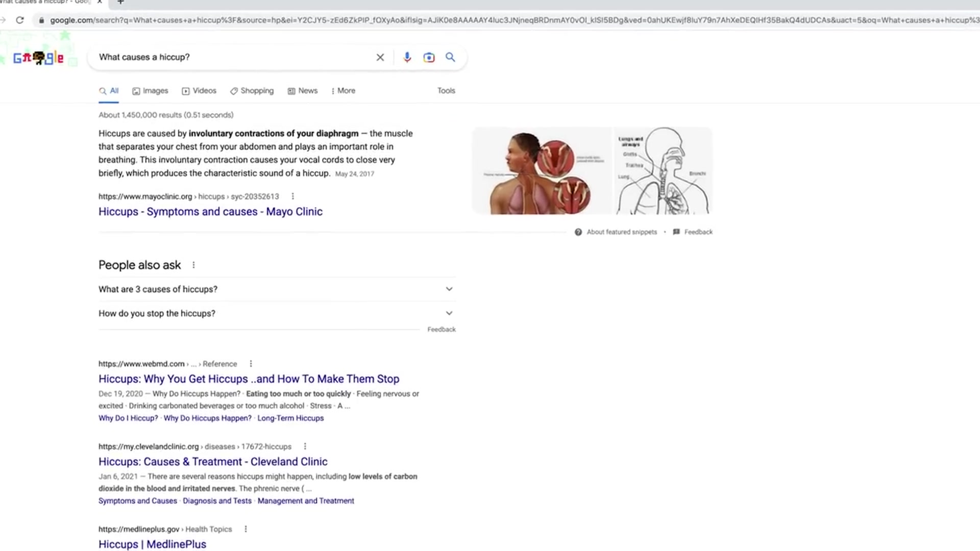
Task: Click the my.clevelandclinic.org breadcrumb URL
Action: pos(195,446)
